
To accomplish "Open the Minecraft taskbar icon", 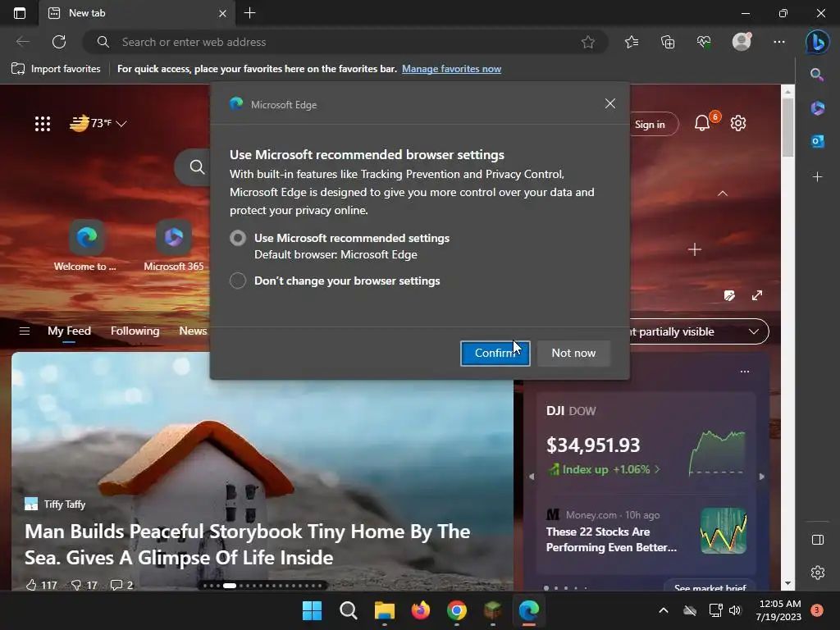I will (492, 610).
